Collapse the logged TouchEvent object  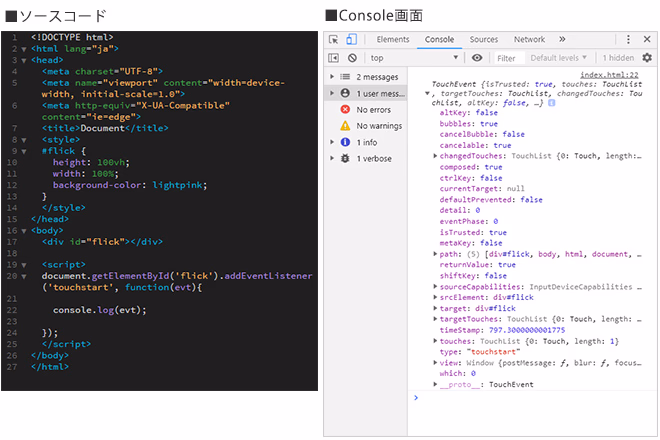click(x=427, y=93)
